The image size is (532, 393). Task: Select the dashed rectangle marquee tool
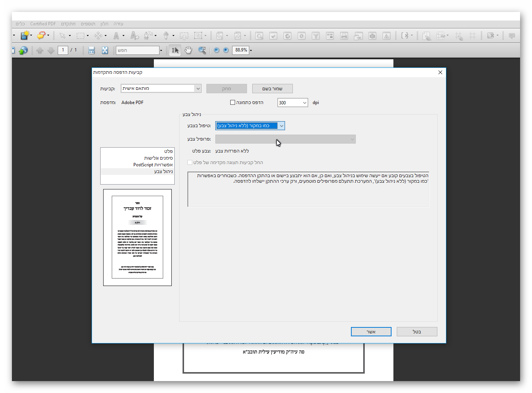80,36
